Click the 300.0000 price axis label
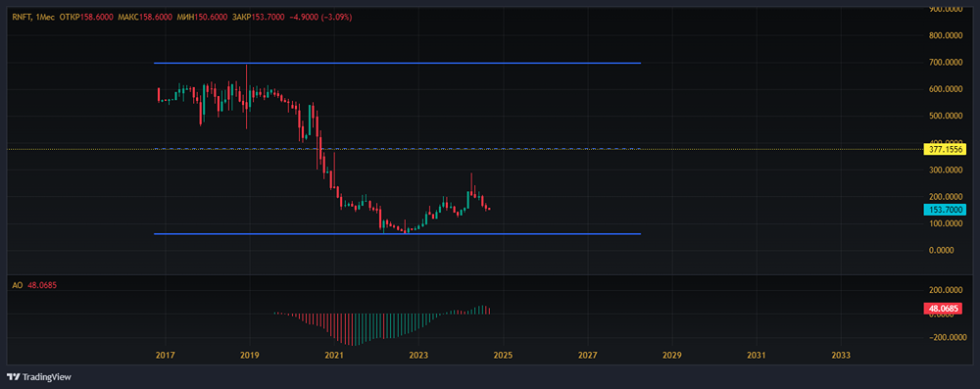 tap(945, 170)
